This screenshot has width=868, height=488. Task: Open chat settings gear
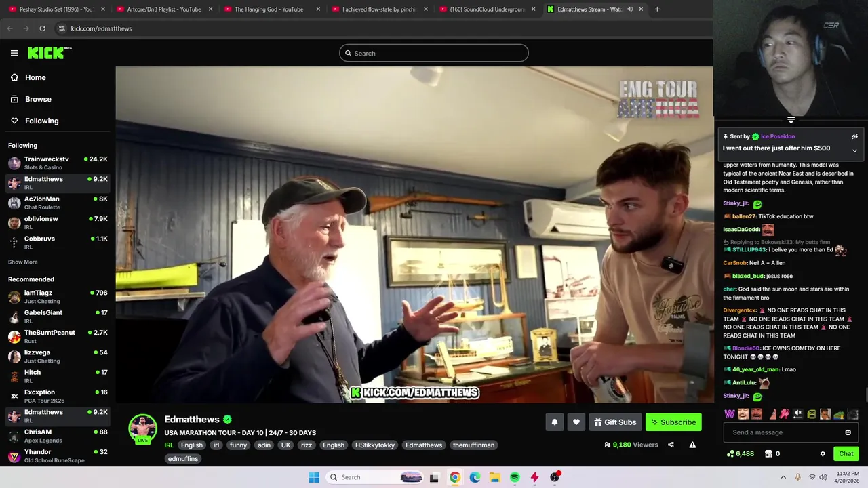[x=823, y=453]
